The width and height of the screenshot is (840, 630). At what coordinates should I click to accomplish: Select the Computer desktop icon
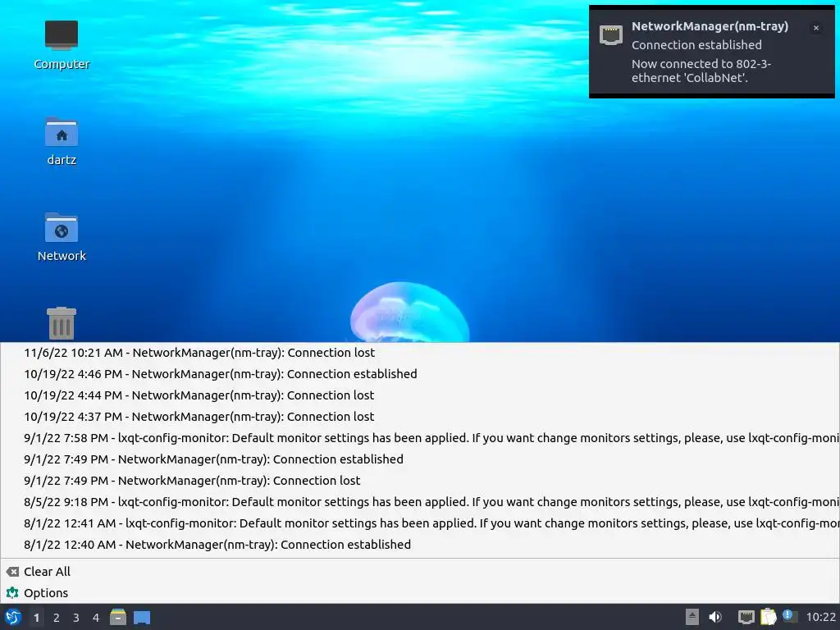point(61,35)
